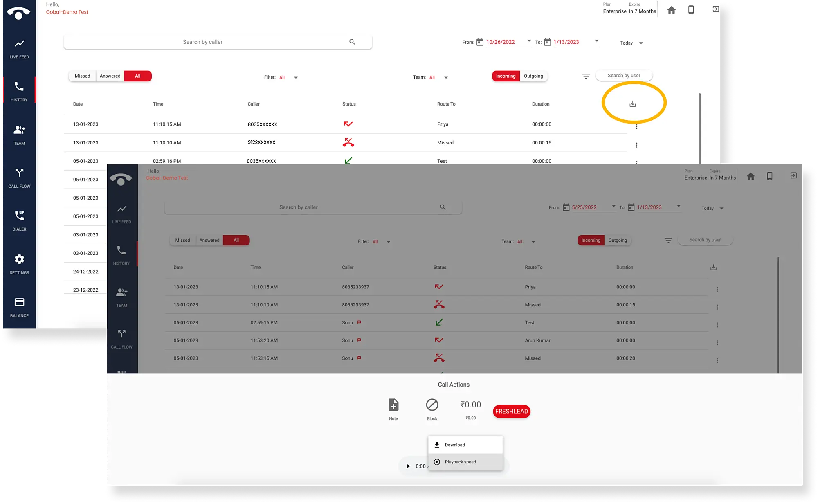The image size is (818, 504).
Task: Select Missed calls filter tab
Action: click(82, 75)
